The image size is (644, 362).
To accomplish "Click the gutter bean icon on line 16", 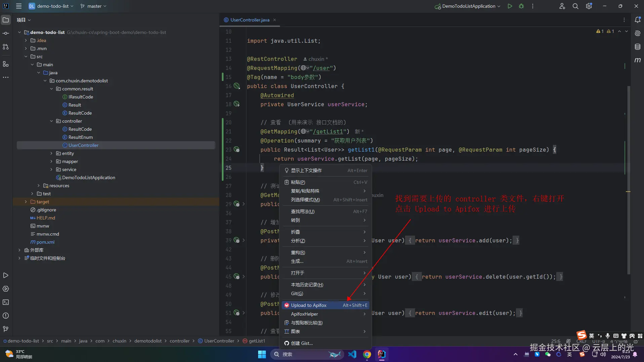I will [237, 86].
